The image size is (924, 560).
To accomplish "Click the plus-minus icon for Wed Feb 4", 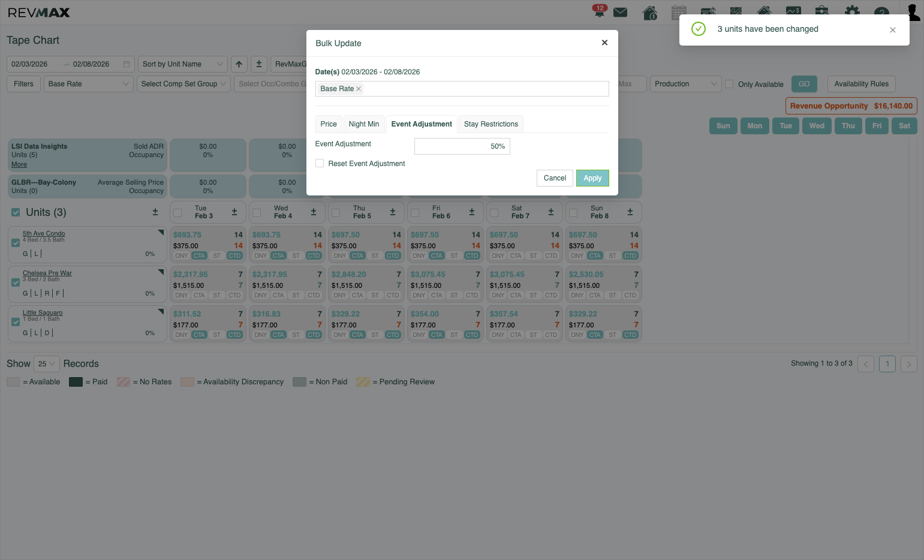I will (x=314, y=212).
